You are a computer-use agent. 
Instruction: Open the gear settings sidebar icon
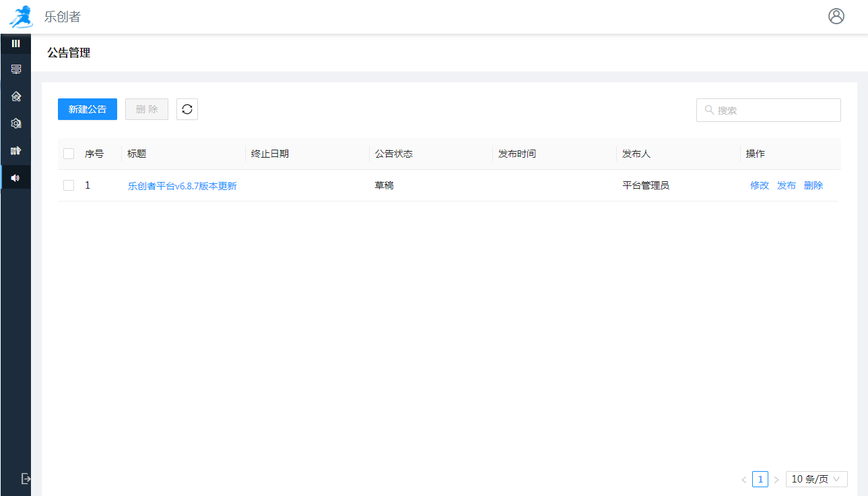click(x=16, y=123)
